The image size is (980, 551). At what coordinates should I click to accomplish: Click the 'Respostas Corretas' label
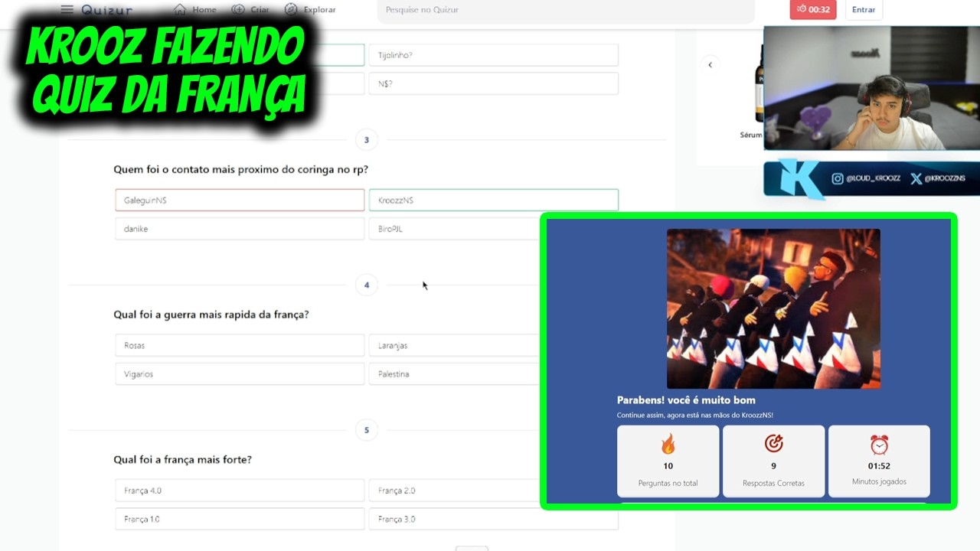[x=773, y=484]
